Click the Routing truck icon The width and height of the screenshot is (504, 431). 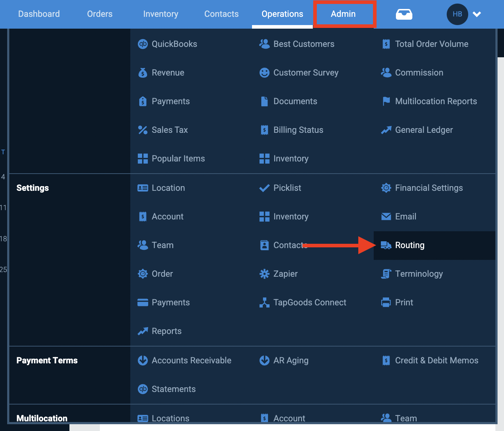click(x=386, y=245)
